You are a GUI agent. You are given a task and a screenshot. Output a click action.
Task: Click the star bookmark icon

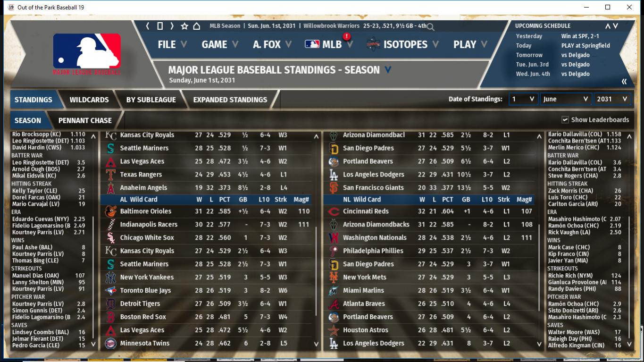(x=184, y=26)
